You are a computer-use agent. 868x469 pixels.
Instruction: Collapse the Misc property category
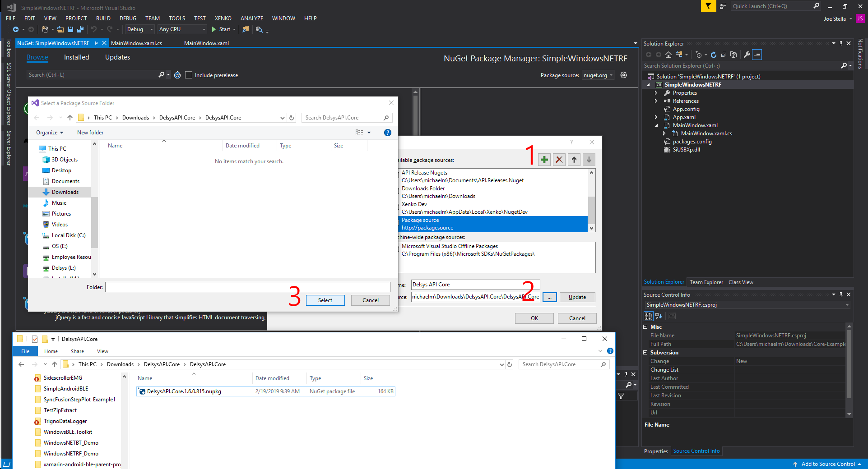pyautogui.click(x=645, y=327)
